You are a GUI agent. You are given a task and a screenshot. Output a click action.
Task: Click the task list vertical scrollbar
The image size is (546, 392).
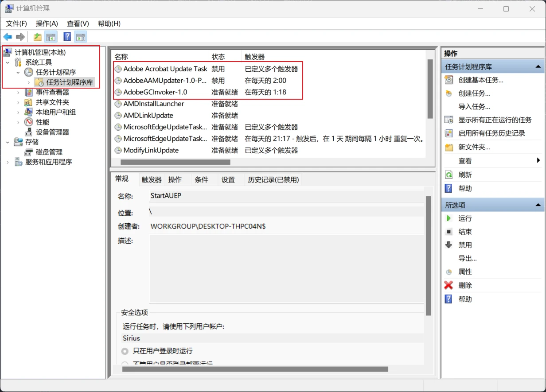[429, 89]
